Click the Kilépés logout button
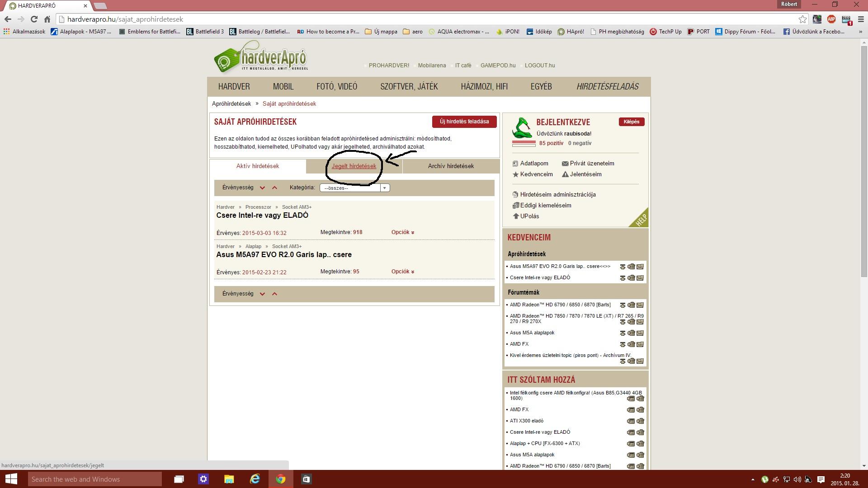The width and height of the screenshot is (868, 488). pos(631,122)
